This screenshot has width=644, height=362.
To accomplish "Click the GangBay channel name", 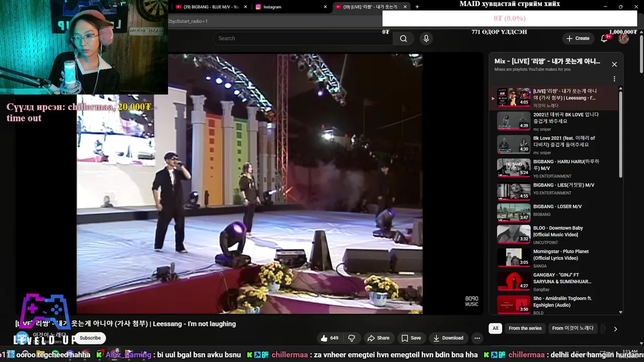I will tap(541, 290).
